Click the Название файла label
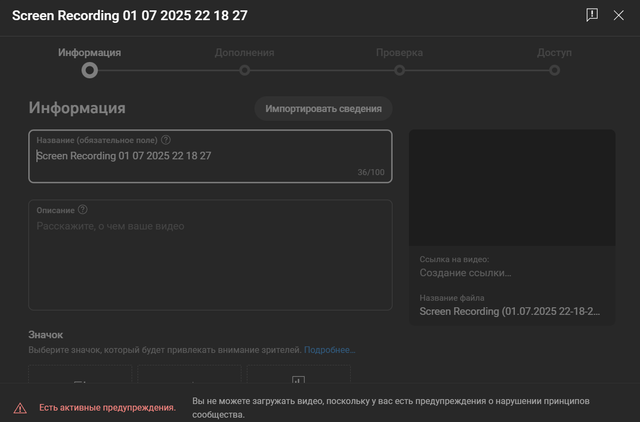The image size is (640, 422). tap(452, 298)
